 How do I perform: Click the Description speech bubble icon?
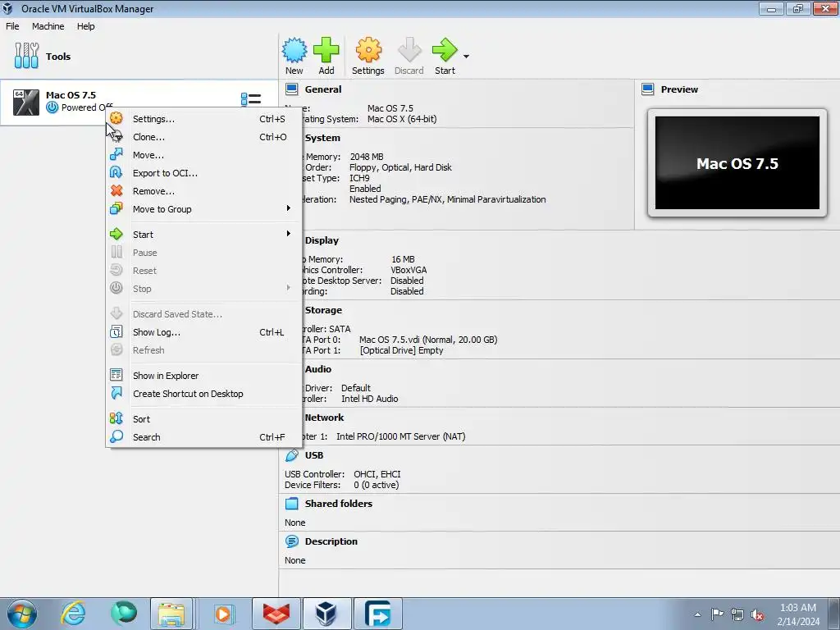coord(292,541)
